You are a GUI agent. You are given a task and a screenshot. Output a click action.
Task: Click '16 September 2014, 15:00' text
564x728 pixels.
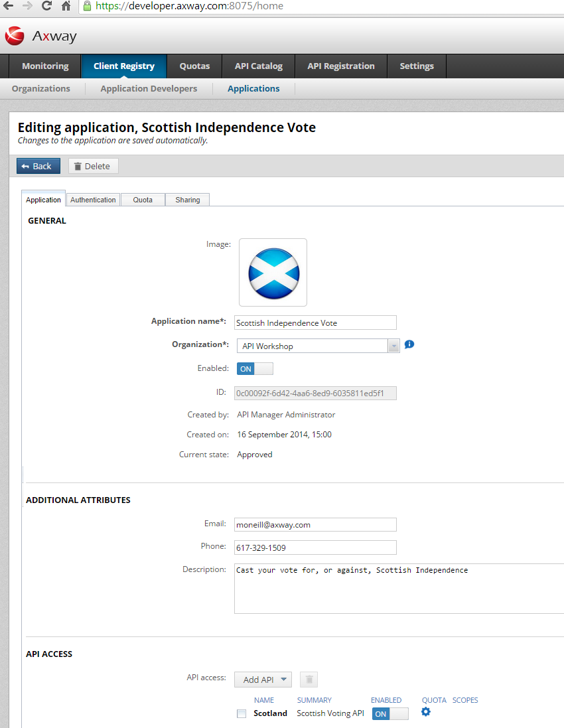click(284, 435)
